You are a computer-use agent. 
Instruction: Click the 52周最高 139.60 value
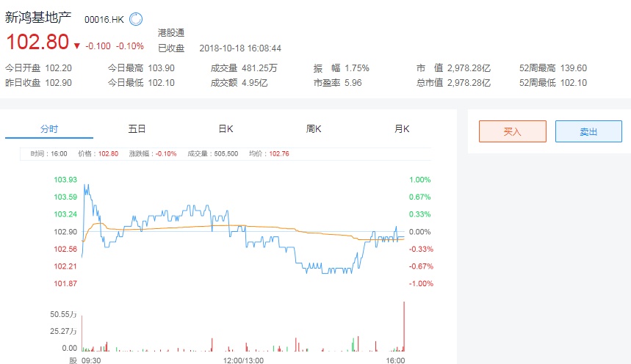(574, 68)
